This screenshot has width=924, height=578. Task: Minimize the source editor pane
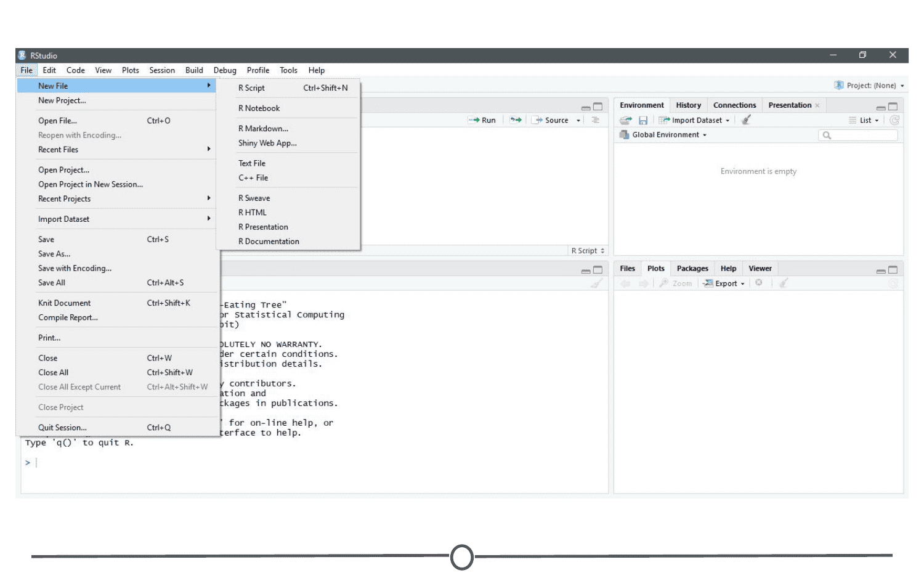[x=586, y=107]
